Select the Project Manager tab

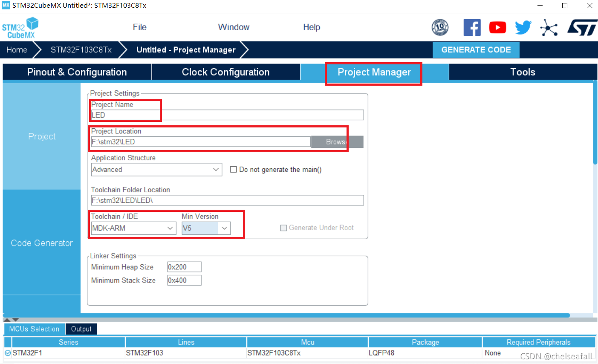coord(374,72)
